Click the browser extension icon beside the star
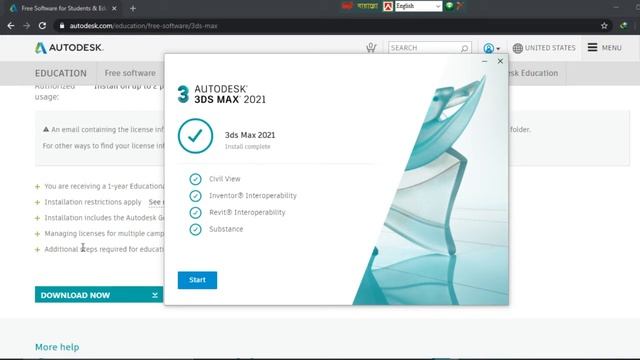640x360 pixels. point(623,26)
